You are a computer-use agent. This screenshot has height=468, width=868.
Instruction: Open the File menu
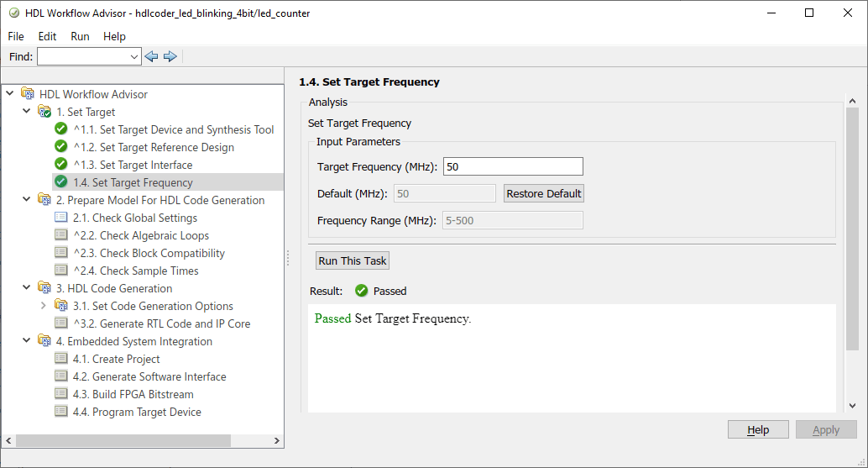16,36
